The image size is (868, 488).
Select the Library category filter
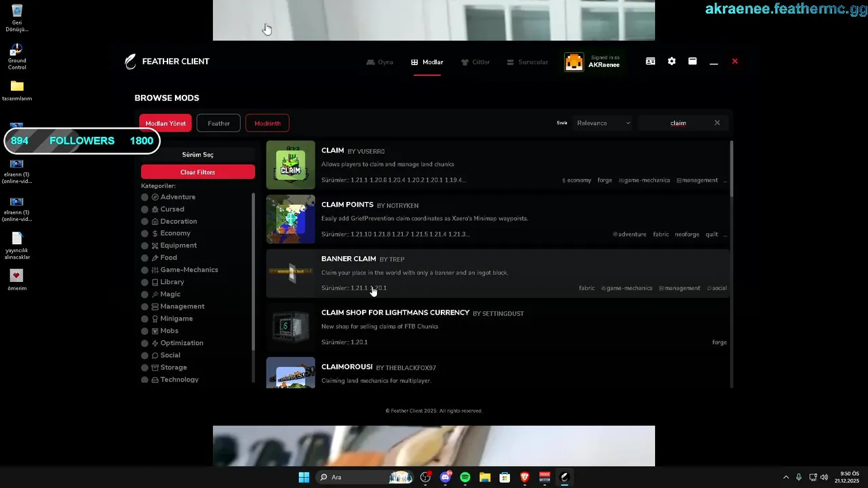(x=163, y=282)
